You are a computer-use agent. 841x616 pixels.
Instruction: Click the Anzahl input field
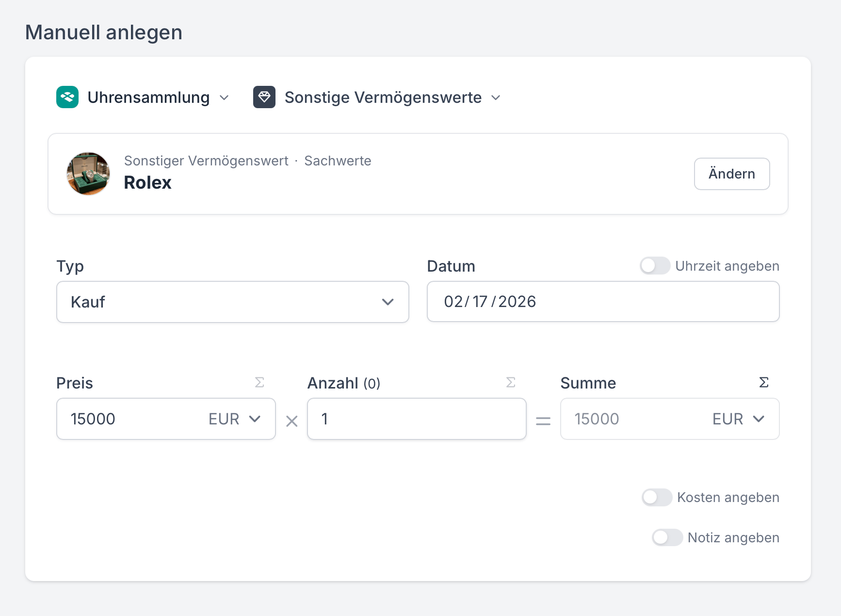coord(417,419)
